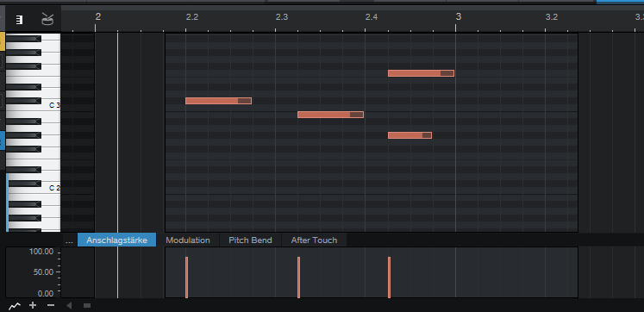The height and width of the screenshot is (312, 644).
Task: Click position 2.2 on the ruler
Action: pos(191,17)
